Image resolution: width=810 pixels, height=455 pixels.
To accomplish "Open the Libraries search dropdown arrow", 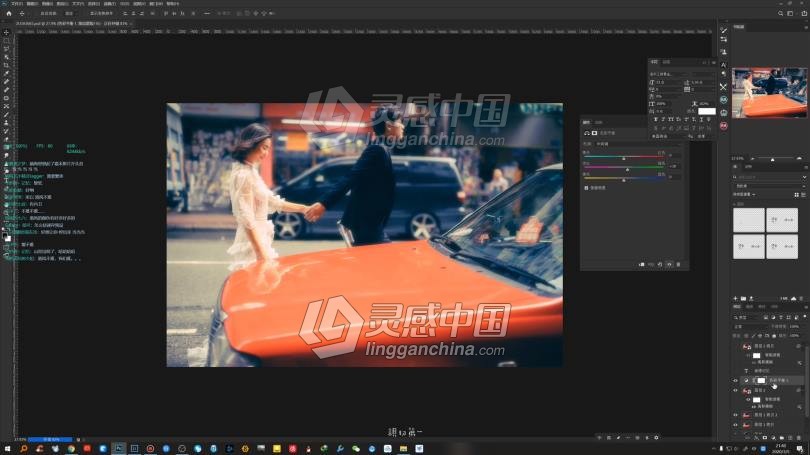I will coord(804,177).
